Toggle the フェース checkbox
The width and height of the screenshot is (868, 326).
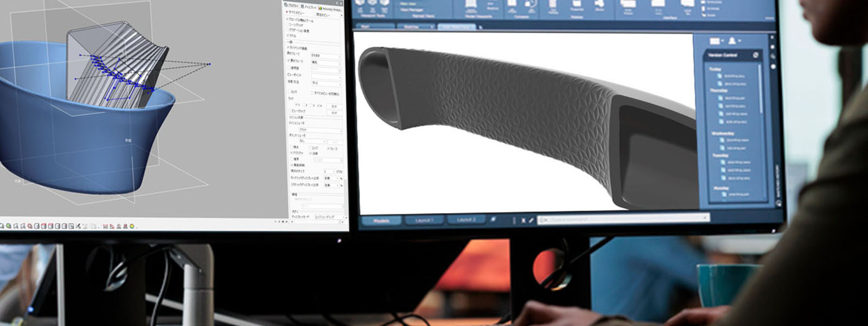[328, 148]
